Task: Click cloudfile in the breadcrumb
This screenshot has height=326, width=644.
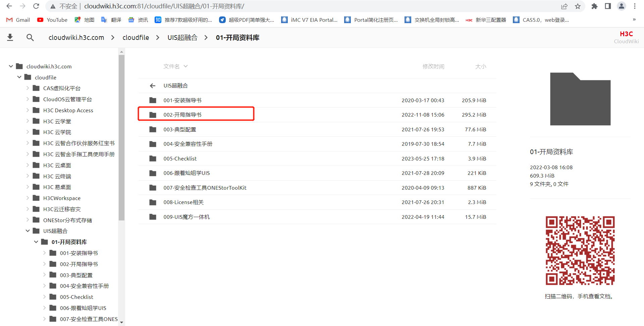Action: [x=136, y=38]
